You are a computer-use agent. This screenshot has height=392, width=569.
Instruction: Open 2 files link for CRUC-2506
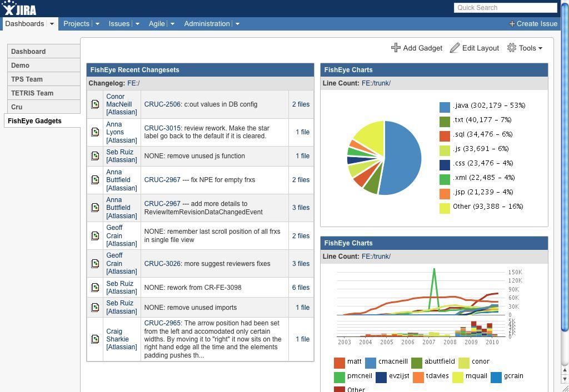(301, 104)
